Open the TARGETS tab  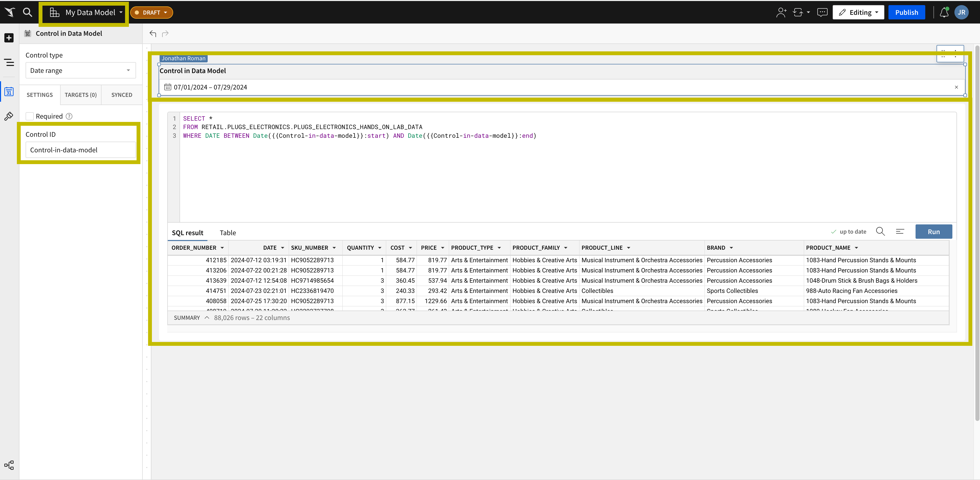[x=81, y=95]
